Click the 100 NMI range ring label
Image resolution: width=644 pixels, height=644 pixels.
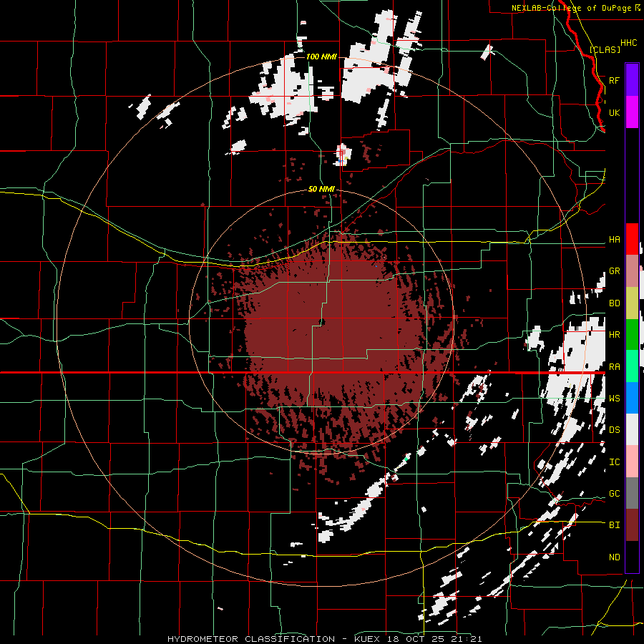[321, 57]
